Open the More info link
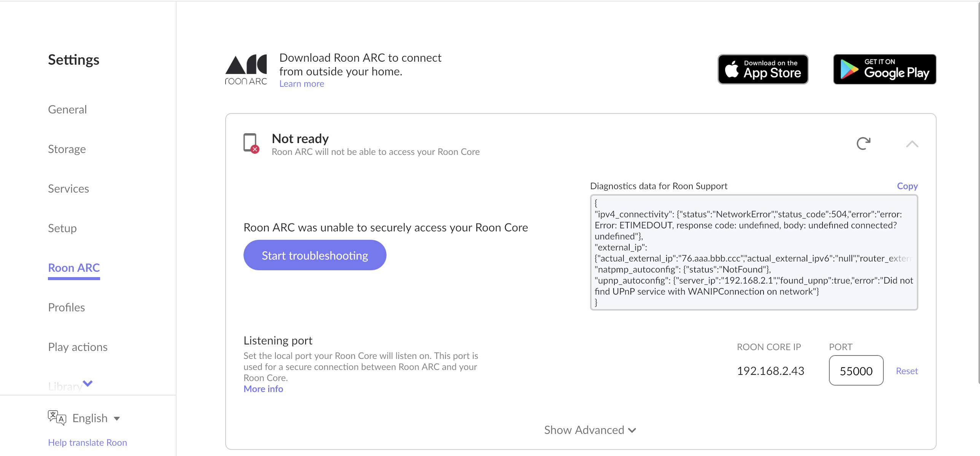Screen dimensions: 980x456 (x=263, y=389)
